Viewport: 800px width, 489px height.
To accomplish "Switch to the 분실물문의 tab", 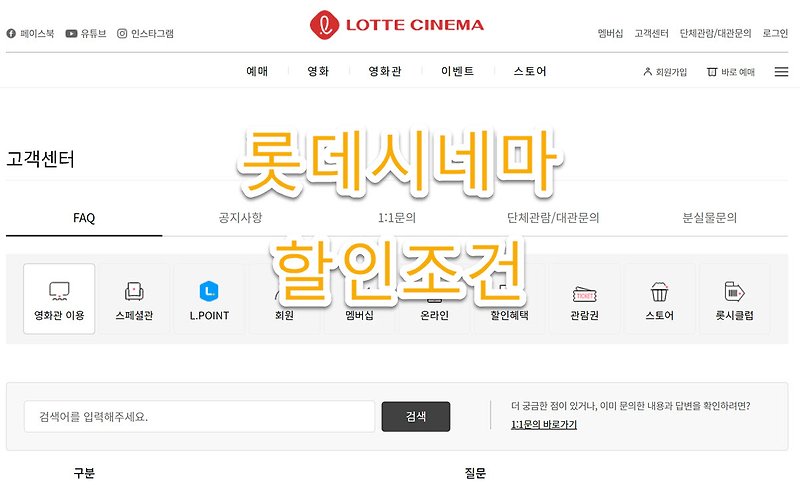I will pyautogui.click(x=710, y=218).
